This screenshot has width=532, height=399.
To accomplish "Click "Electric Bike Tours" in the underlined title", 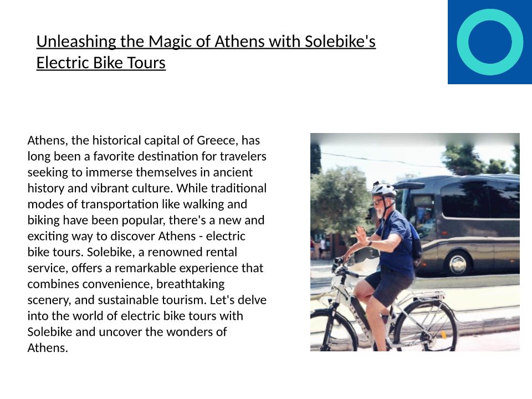I will point(101,63).
